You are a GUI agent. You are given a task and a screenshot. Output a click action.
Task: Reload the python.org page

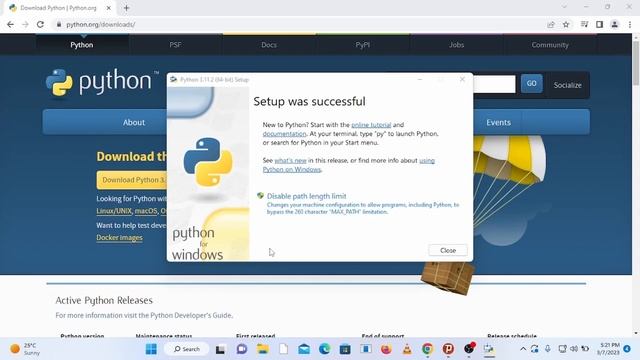40,24
